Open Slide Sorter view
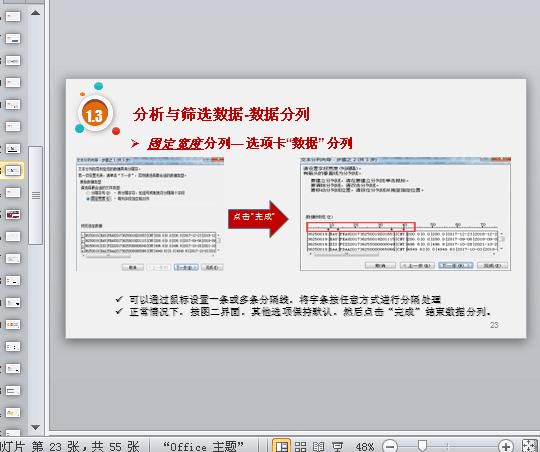This screenshot has height=452, width=540. tap(300, 447)
